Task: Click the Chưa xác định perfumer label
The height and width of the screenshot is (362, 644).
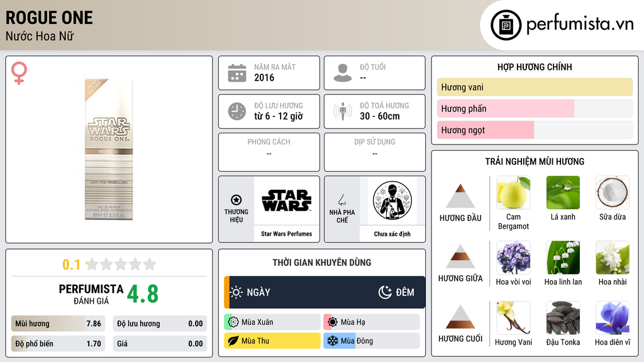Action: 392,234
